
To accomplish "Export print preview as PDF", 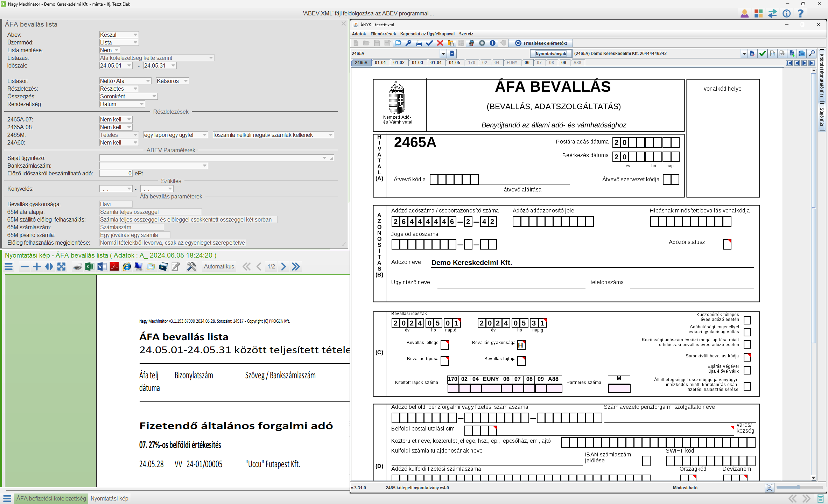I will pyautogui.click(x=114, y=267).
